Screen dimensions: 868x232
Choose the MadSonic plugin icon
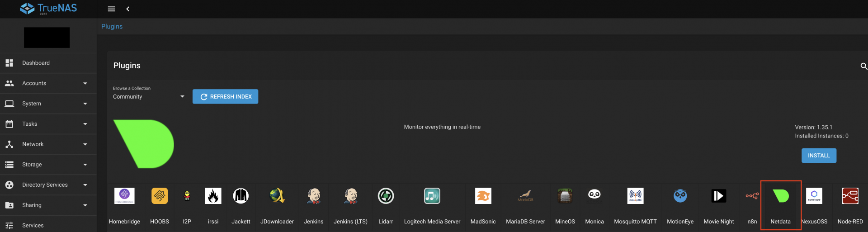point(483,196)
